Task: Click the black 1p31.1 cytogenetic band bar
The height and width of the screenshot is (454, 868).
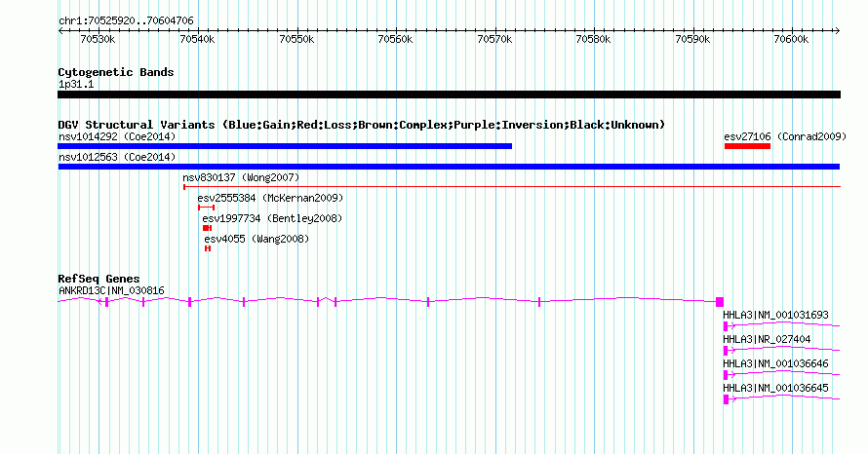Action: pyautogui.click(x=449, y=95)
